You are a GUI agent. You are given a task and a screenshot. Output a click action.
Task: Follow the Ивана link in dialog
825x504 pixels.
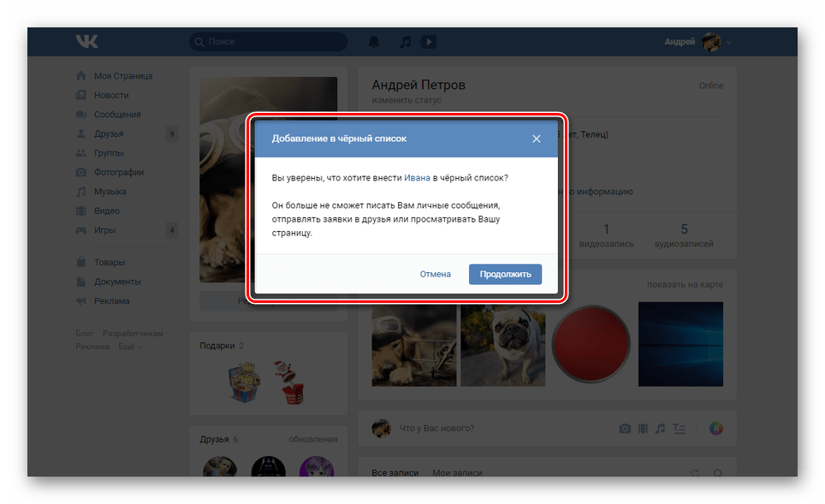coord(418,178)
